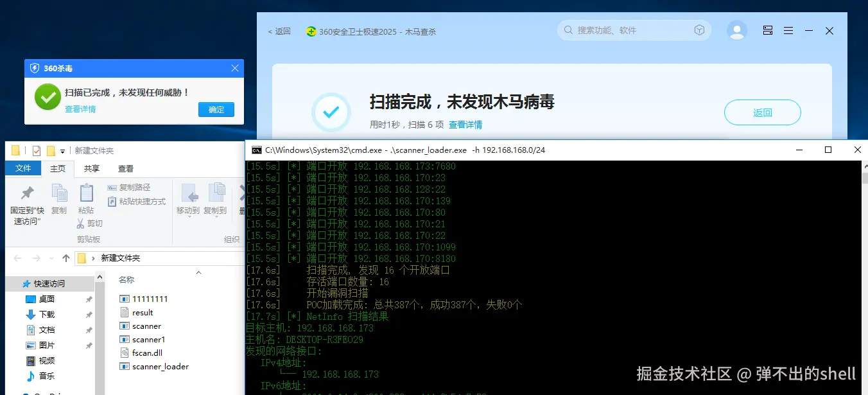The width and height of the screenshot is (868, 395).
Task: Expand the address bar chevron before 新建文件夹
Action: pos(94,258)
